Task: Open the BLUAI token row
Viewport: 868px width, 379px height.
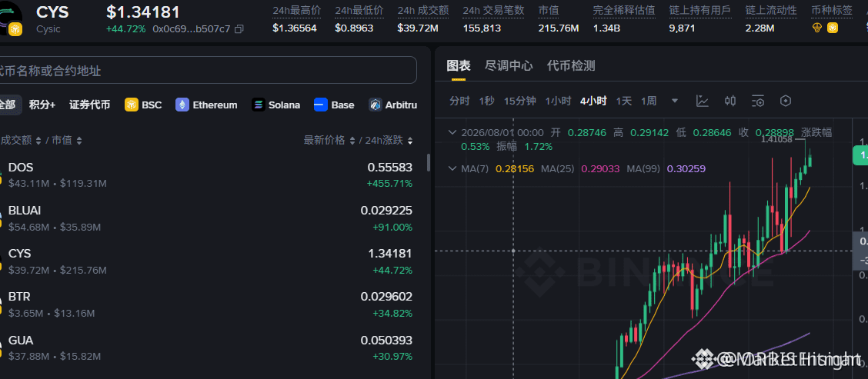Action: (207, 218)
